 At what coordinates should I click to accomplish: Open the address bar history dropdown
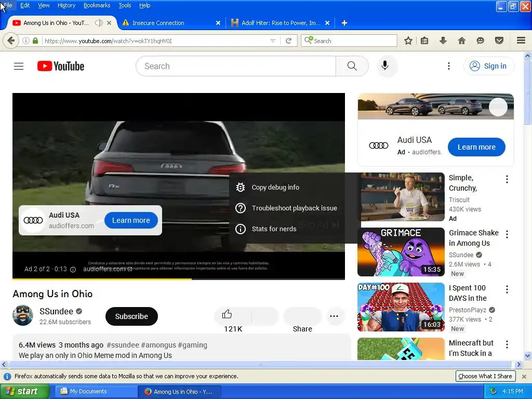(273, 41)
